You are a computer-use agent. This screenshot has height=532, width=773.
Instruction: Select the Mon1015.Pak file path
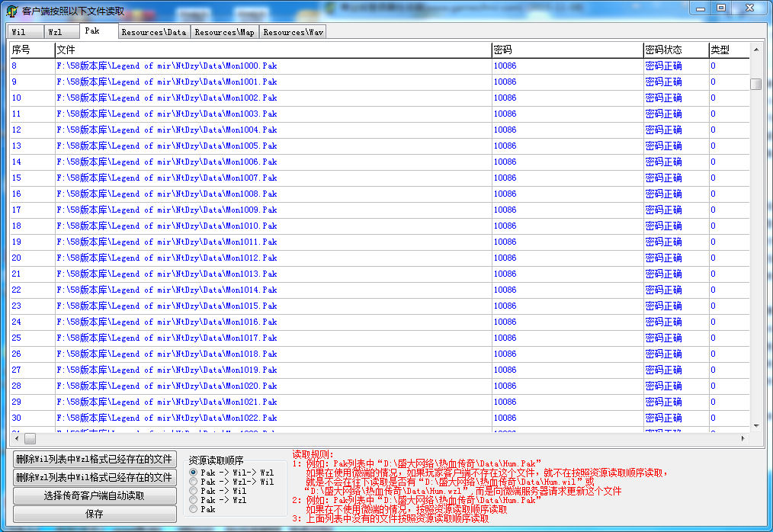pos(167,306)
